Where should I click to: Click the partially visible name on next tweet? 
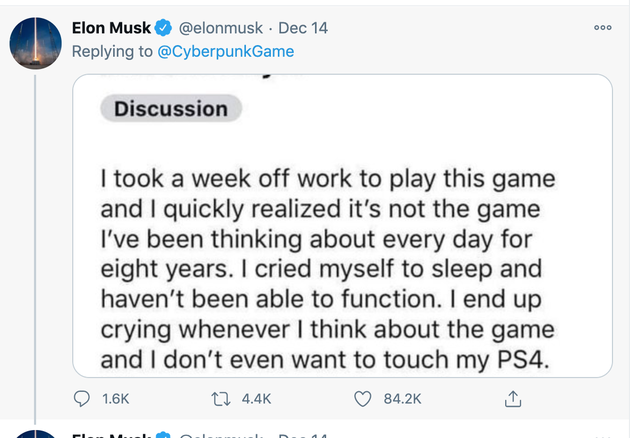[112, 434]
